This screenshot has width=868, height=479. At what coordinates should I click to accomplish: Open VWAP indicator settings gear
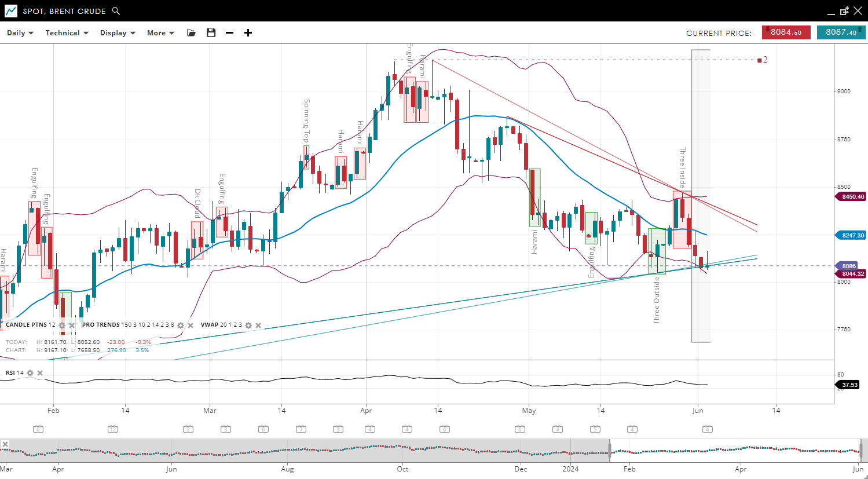pyautogui.click(x=248, y=326)
